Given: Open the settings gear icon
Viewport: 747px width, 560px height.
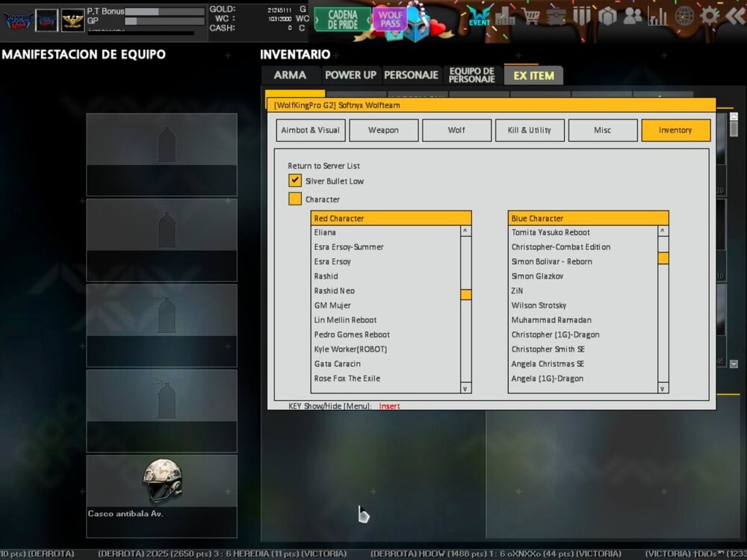Looking at the screenshot, I should click(x=710, y=16).
